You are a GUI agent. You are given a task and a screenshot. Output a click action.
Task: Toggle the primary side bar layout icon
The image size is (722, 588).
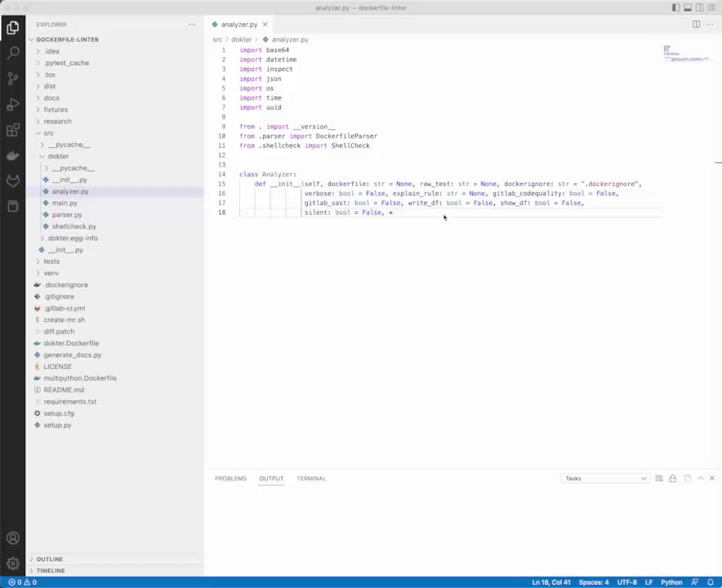(676, 8)
